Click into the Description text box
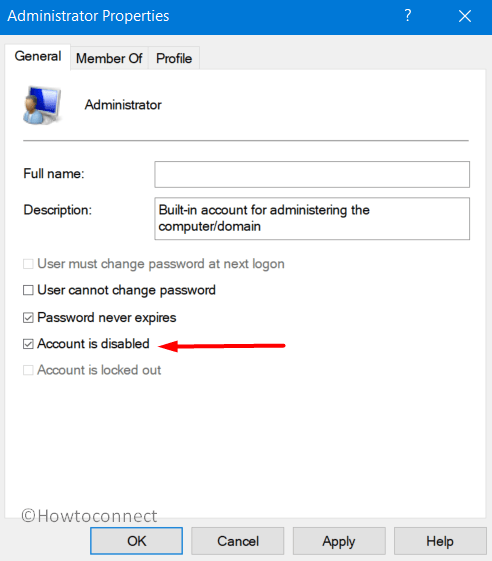This screenshot has height=561, width=492. pos(312,218)
